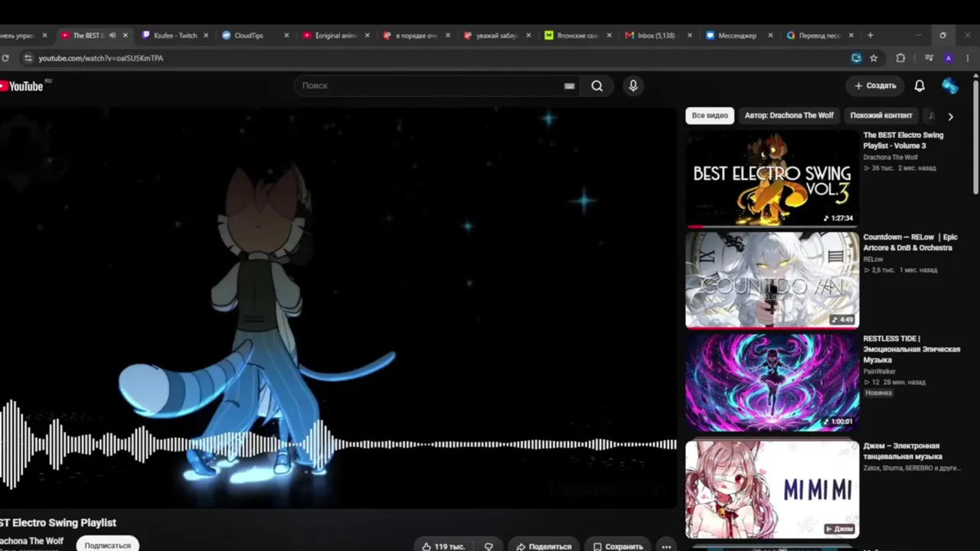Switch to the Ksufee - Twitch tab
The image size is (980, 551).
click(175, 35)
